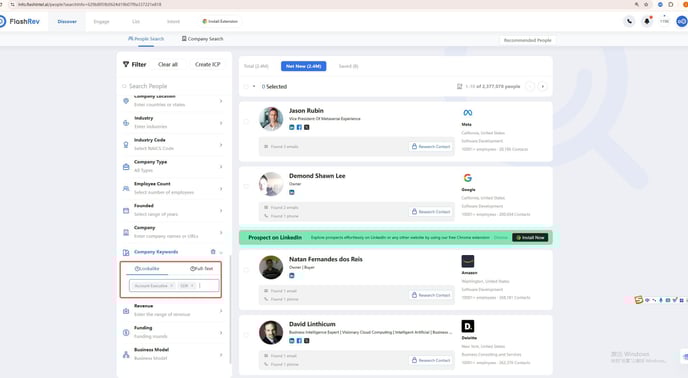
Task: Click the Google company logo
Action: (x=468, y=178)
